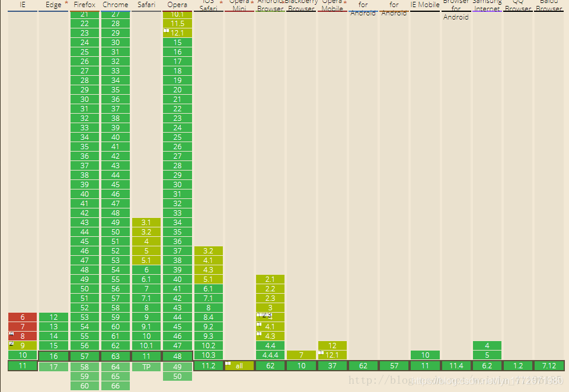Click the Android Browser 4.4.4 cell

coord(270,355)
